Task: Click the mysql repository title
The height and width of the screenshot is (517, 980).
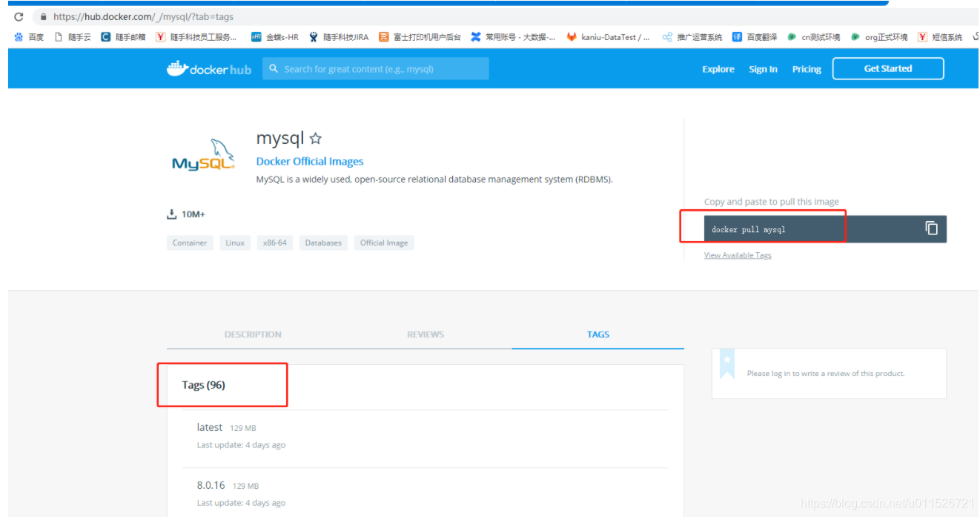Action: point(280,139)
